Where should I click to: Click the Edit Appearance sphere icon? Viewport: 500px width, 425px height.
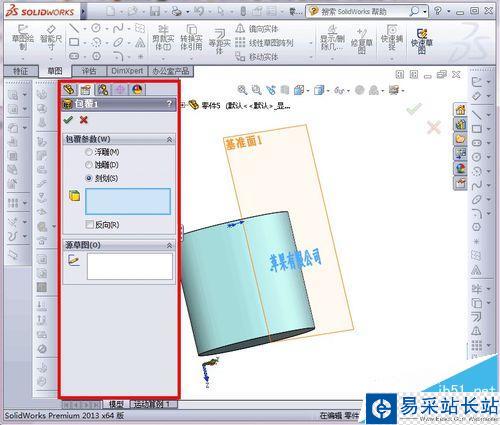point(359,90)
